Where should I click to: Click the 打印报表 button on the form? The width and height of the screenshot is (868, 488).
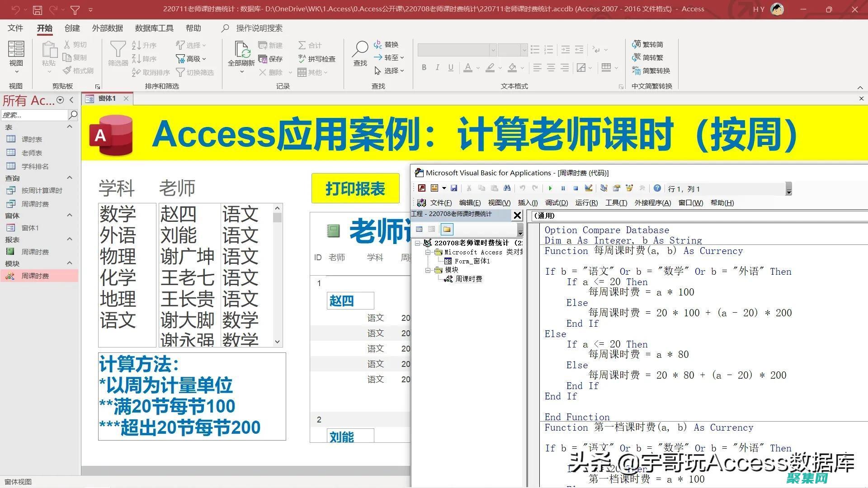(x=355, y=188)
